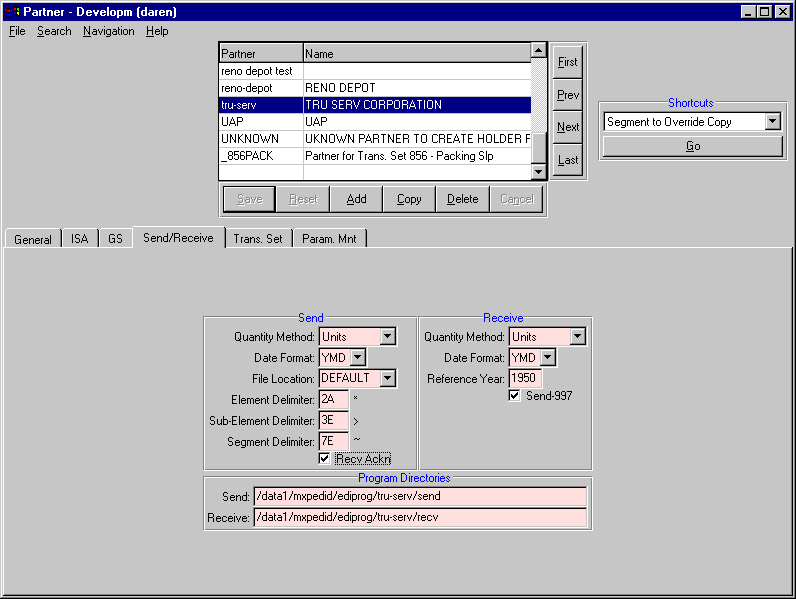Image resolution: width=796 pixels, height=599 pixels.
Task: Open the ISA tab
Action: coord(79,239)
